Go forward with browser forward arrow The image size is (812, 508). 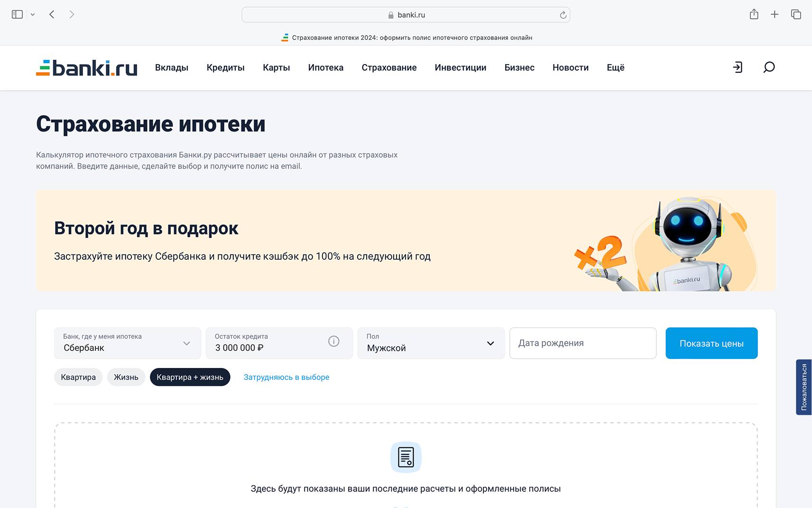[x=72, y=15]
